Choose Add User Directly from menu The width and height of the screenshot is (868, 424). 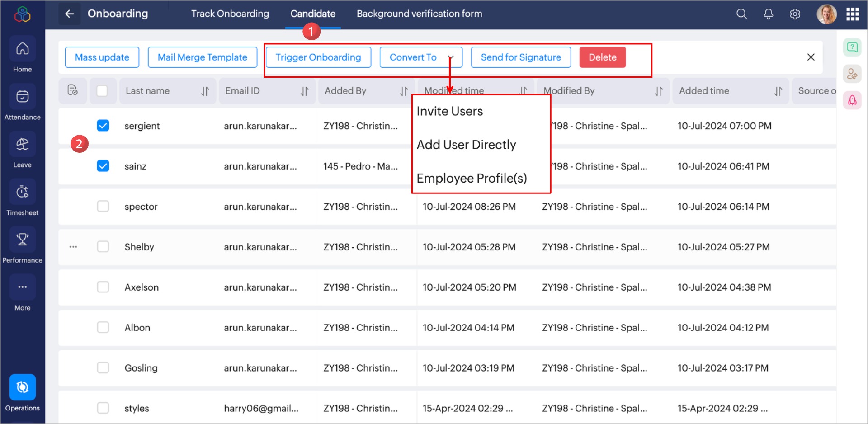click(466, 145)
